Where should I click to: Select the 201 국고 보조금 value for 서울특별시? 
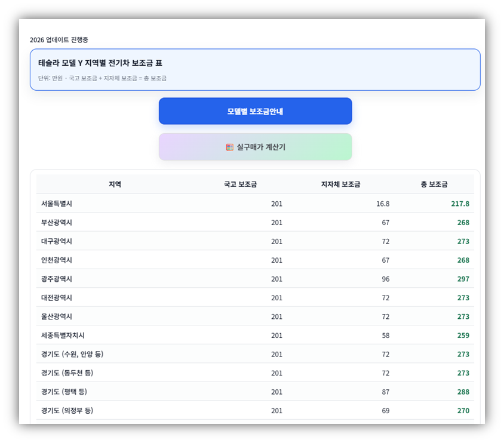[276, 204]
